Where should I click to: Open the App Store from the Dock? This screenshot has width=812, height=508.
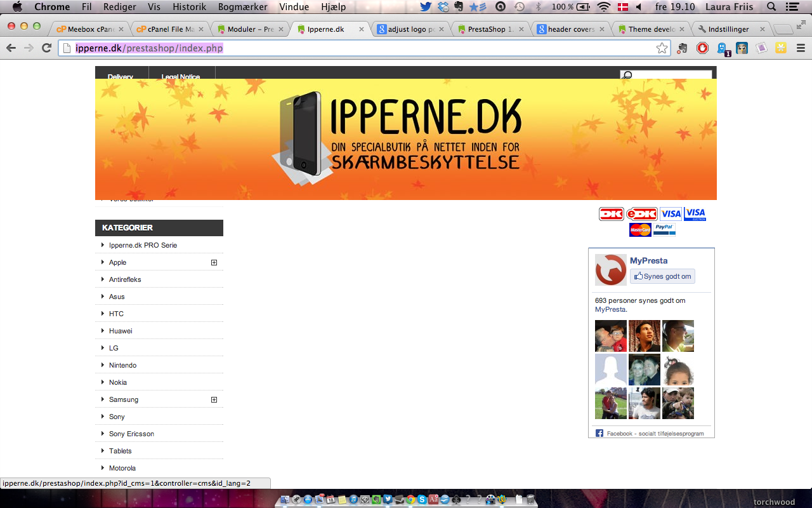pos(308,500)
